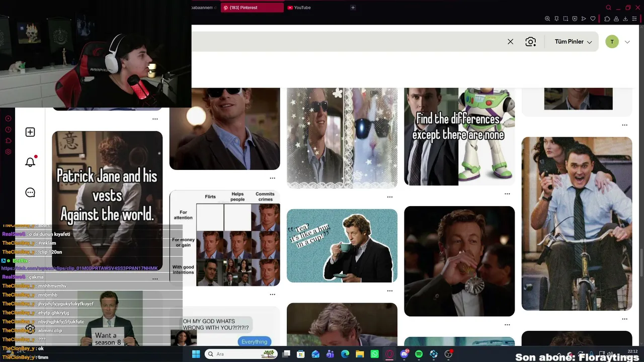Open more options under the crimes chart pin

272,294
